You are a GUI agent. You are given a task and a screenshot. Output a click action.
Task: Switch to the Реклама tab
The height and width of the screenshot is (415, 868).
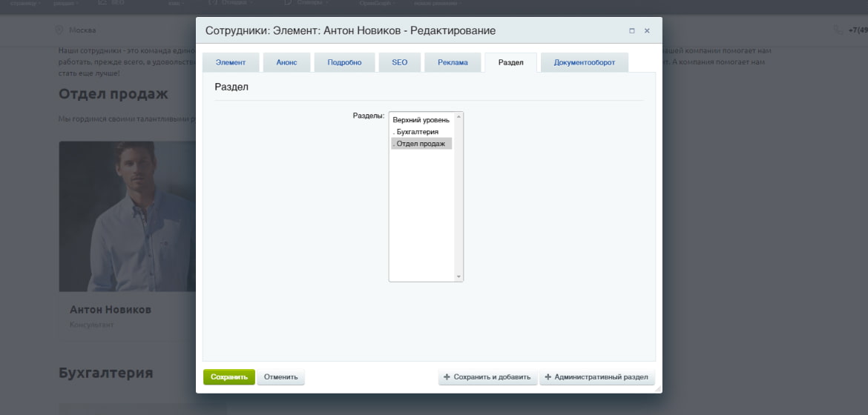click(x=453, y=62)
